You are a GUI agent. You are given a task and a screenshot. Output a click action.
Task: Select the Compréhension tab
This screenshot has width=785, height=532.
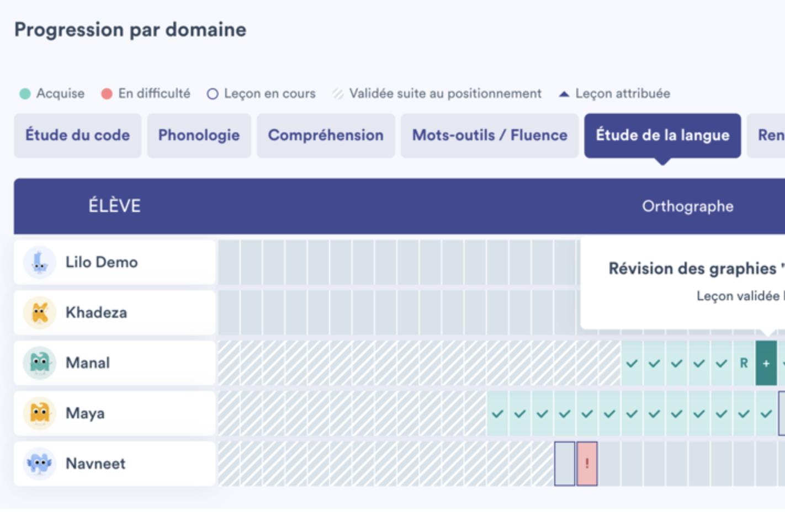pos(326,135)
